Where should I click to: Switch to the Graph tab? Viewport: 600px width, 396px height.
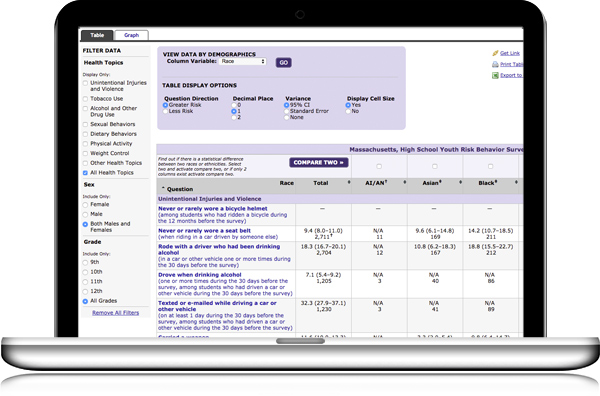pos(131,35)
